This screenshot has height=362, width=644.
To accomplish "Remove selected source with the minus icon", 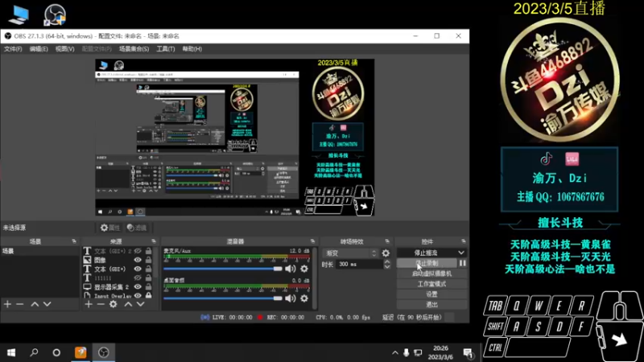I will tap(101, 304).
